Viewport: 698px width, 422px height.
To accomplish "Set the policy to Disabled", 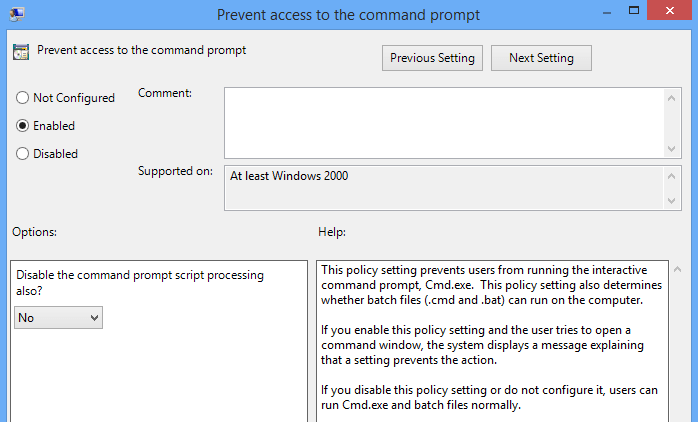I will coord(23,154).
